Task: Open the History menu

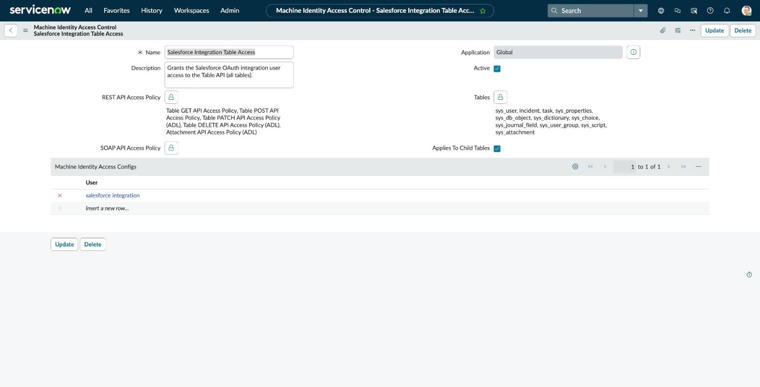Action: tap(151, 10)
